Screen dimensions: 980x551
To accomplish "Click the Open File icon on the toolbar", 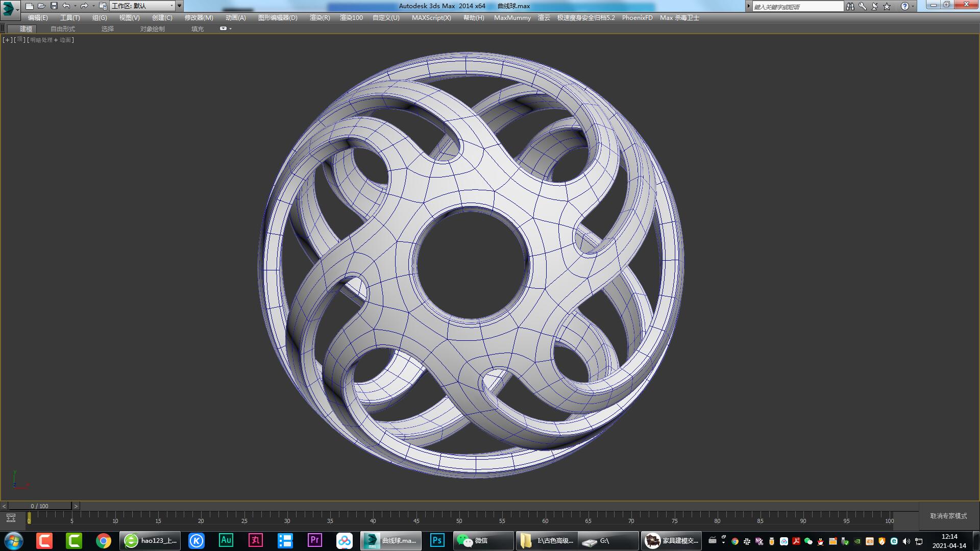I will 41,6.
